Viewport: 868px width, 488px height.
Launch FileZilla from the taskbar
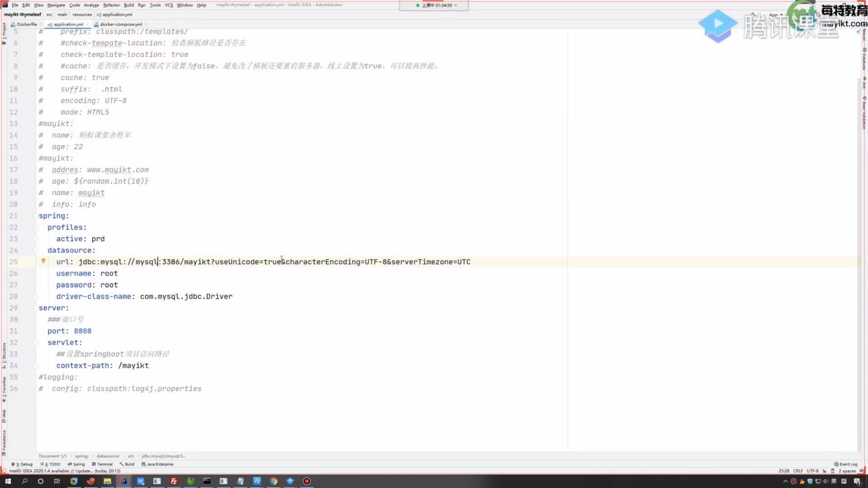coord(174,481)
